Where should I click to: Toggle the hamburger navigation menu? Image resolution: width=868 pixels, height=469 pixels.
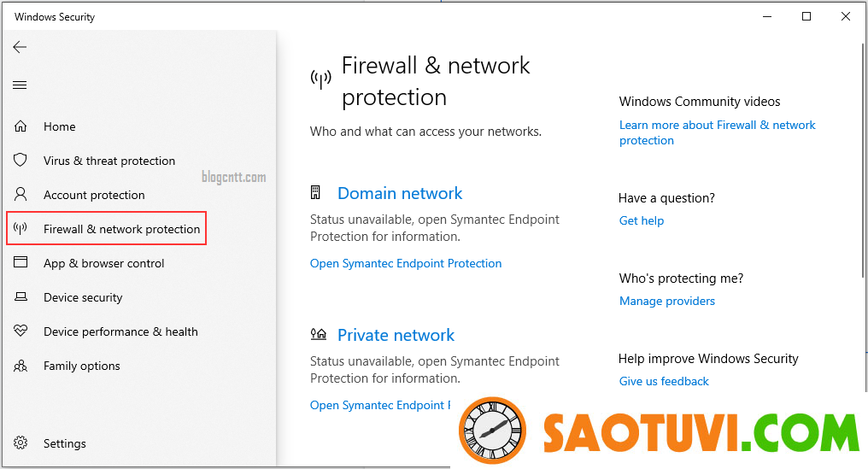[x=20, y=85]
